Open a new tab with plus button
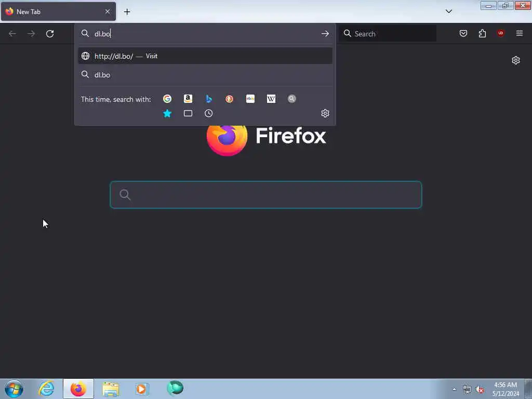The height and width of the screenshot is (399, 532). click(x=127, y=12)
